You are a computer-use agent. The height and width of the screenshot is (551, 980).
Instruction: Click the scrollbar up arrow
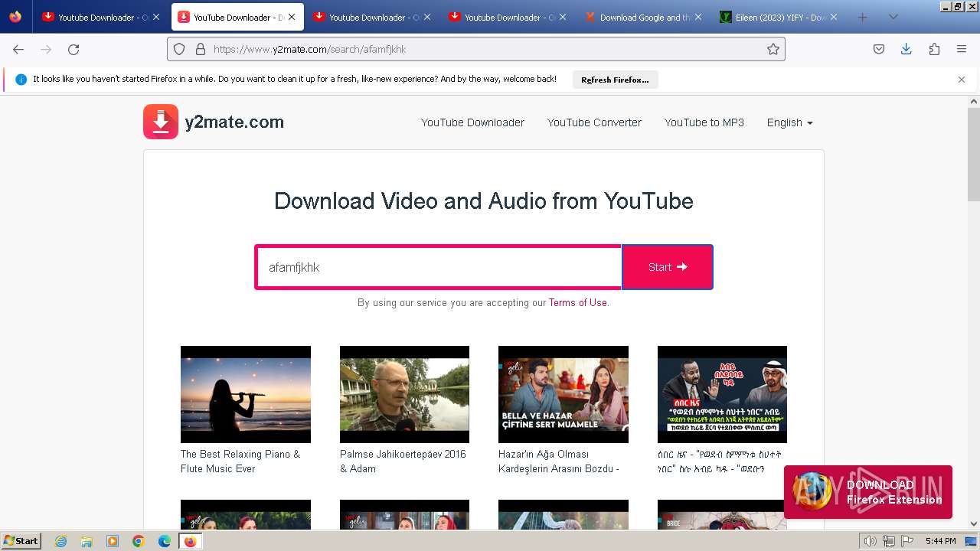(x=974, y=101)
